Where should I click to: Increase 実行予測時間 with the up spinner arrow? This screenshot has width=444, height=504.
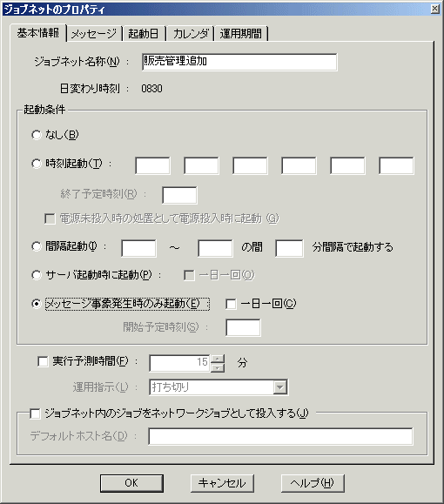(x=218, y=359)
